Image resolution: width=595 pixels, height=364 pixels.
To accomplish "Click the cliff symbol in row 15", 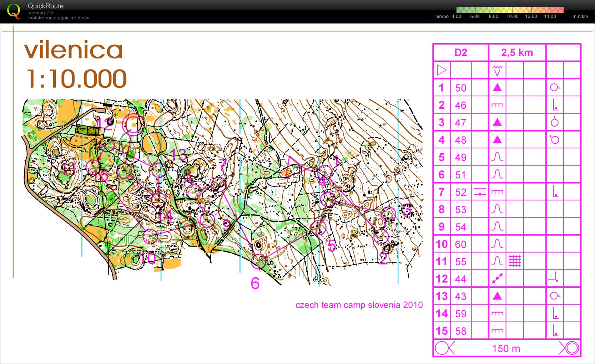I will tap(497, 331).
